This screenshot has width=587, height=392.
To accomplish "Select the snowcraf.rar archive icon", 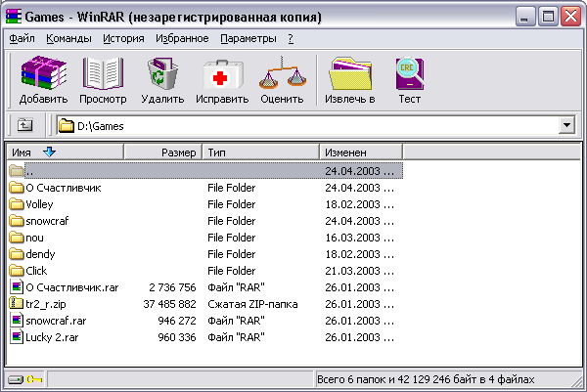I will [17, 321].
